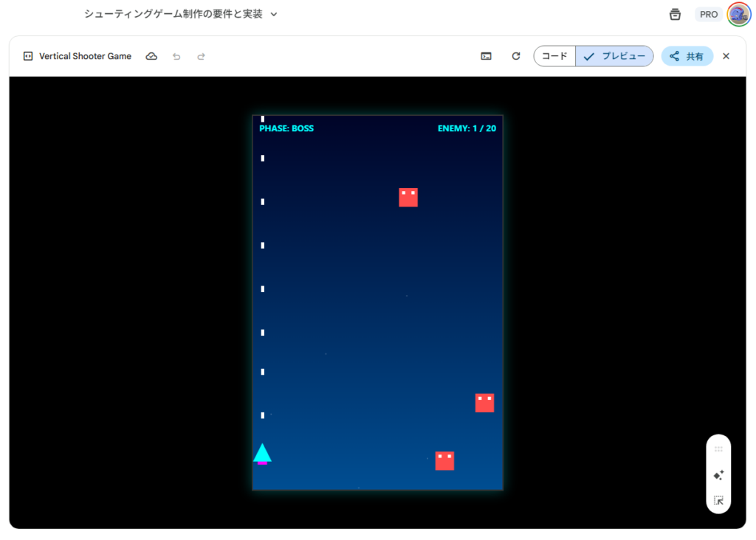Image resolution: width=756 pixels, height=540 pixels.
Task: Click the cloud save status icon
Action: [x=151, y=56]
